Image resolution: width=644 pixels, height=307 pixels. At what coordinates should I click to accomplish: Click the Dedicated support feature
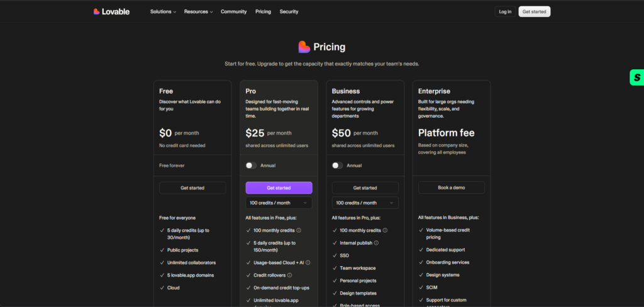446,250
